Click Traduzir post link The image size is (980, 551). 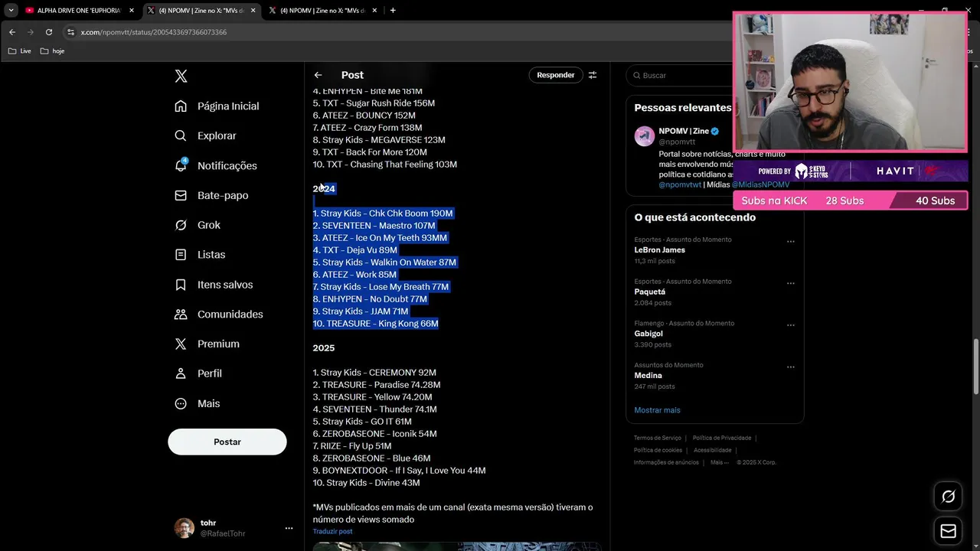(x=332, y=531)
